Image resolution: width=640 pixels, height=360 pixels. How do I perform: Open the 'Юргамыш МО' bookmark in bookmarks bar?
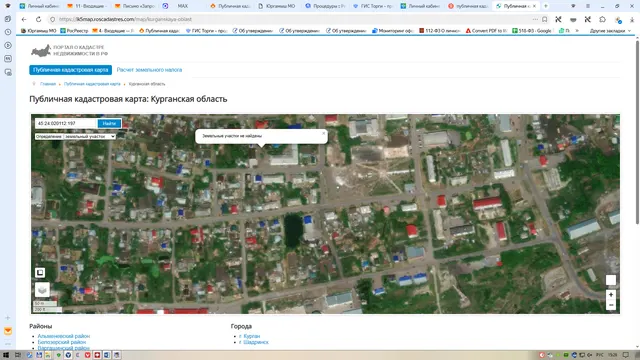point(38,31)
